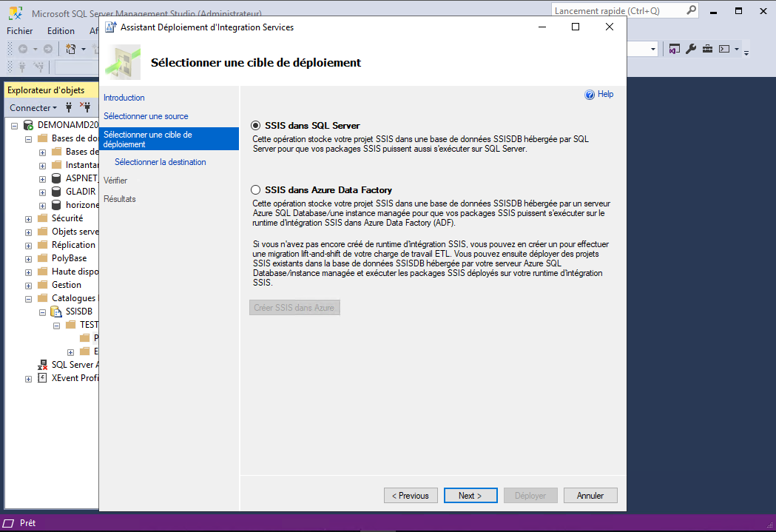Expand the Réplication folder
This screenshot has height=532, width=776.
coord(28,246)
